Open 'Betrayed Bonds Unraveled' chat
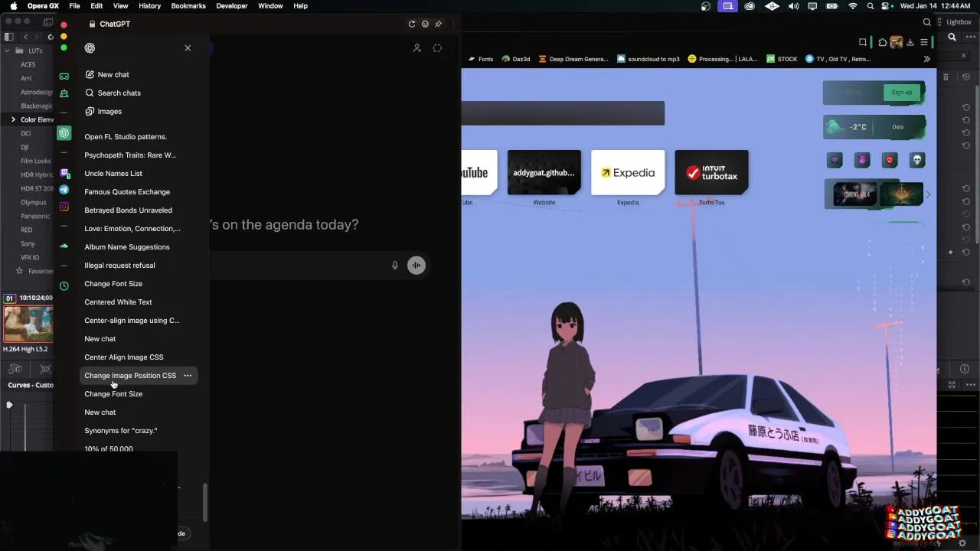 [128, 210]
